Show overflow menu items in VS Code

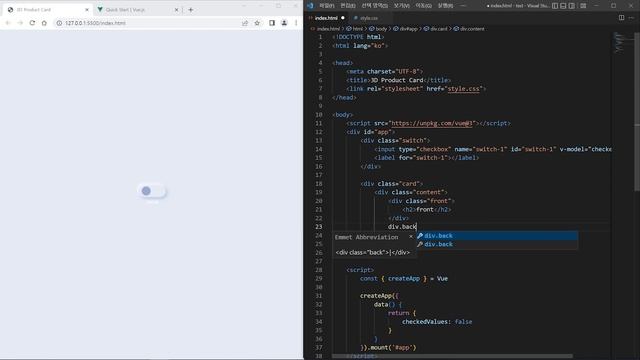pos(463,6)
